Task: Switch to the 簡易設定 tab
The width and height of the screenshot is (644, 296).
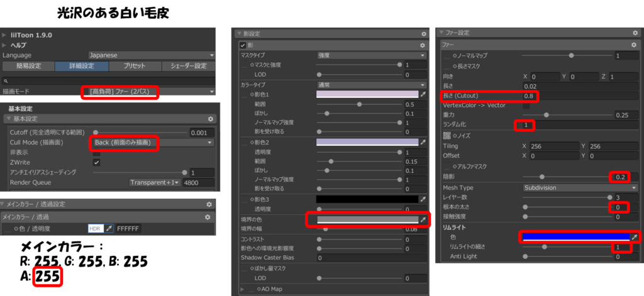Action: 28,66
